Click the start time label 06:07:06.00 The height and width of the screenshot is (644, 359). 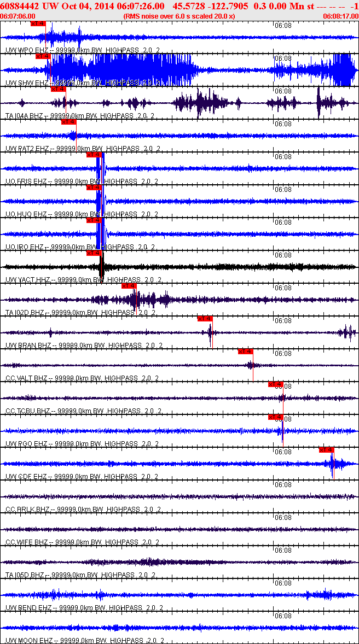[18, 16]
